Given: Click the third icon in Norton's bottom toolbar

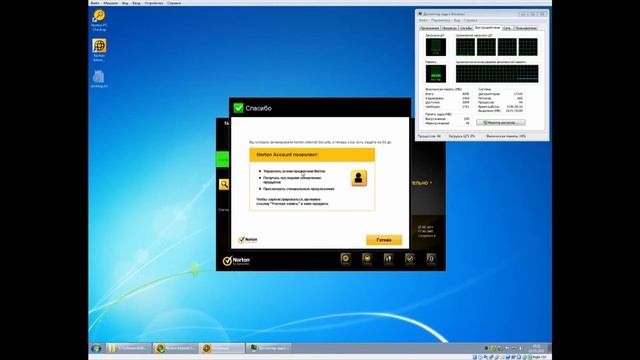Looking at the screenshot, I should (x=388, y=258).
